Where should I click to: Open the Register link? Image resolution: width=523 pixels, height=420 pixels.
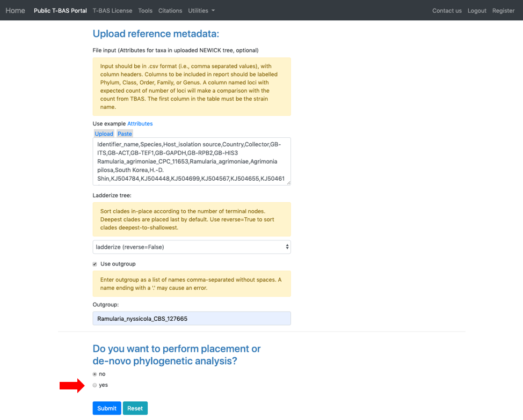coord(503,11)
